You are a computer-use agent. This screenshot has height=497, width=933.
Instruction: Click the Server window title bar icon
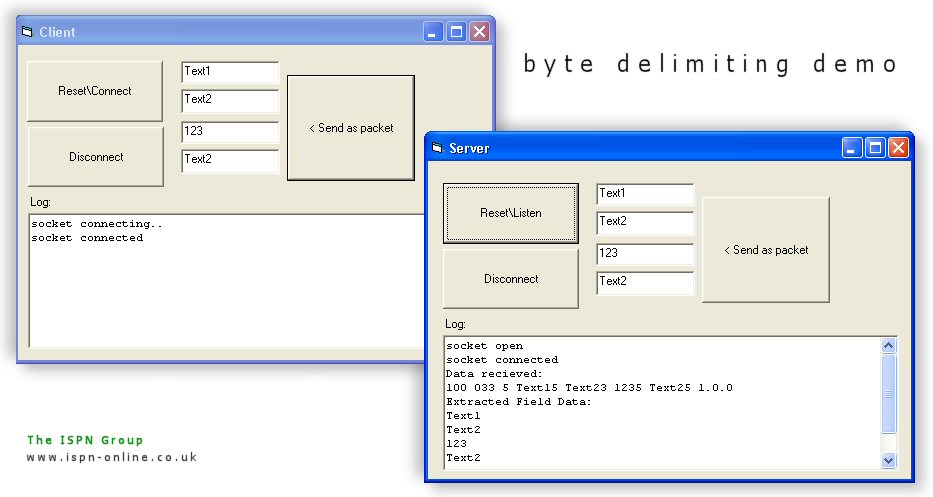coord(437,148)
